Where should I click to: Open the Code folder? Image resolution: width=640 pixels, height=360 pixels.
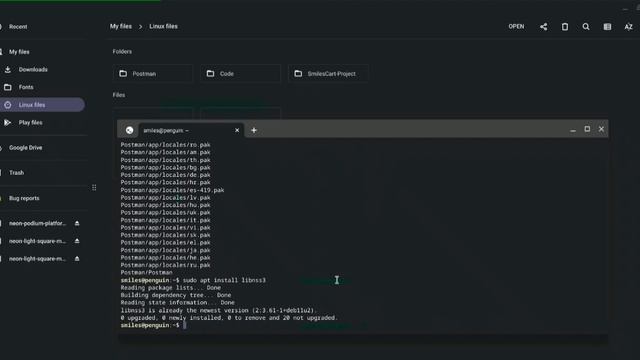[240, 73]
